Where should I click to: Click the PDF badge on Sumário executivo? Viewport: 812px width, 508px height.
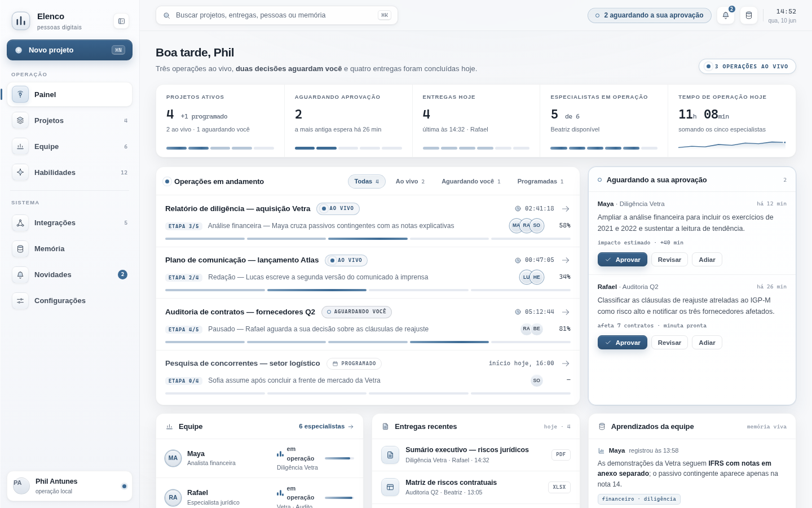[x=561, y=454]
